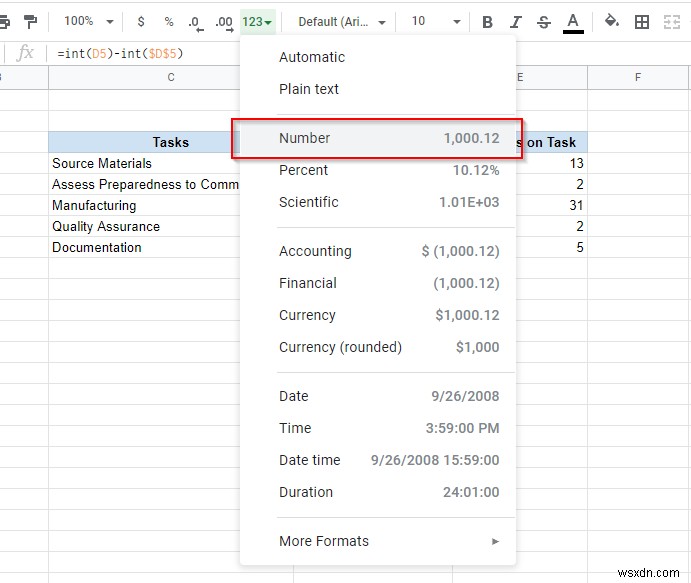Select the on Task header cell
This screenshot has height=583, width=691.
click(x=551, y=142)
